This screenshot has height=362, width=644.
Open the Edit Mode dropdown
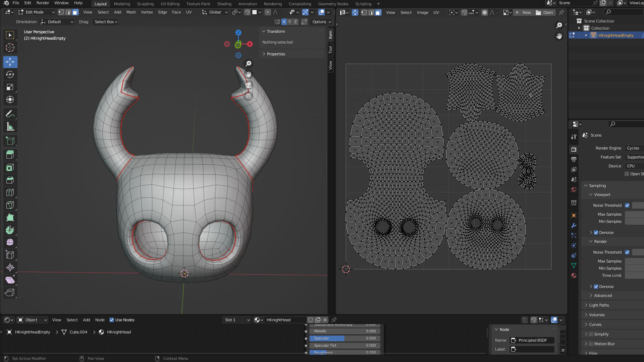(x=37, y=12)
